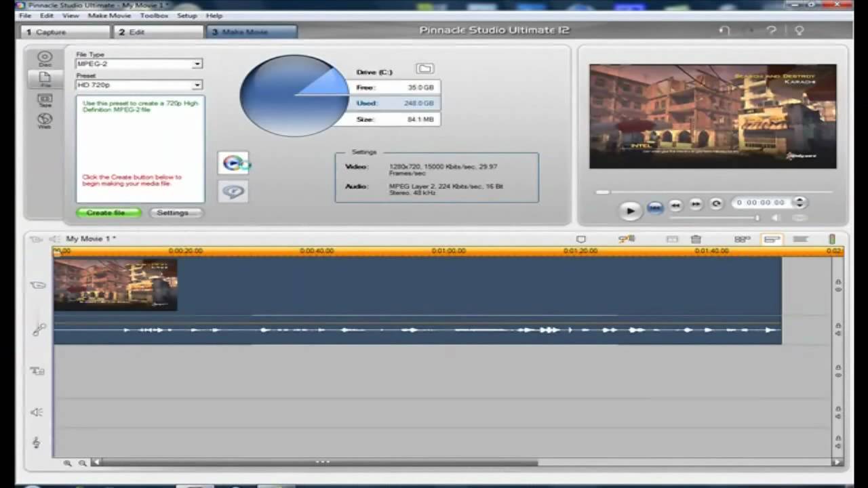868x488 pixels.
Task: Toggle the player loop playback button
Action: (716, 203)
